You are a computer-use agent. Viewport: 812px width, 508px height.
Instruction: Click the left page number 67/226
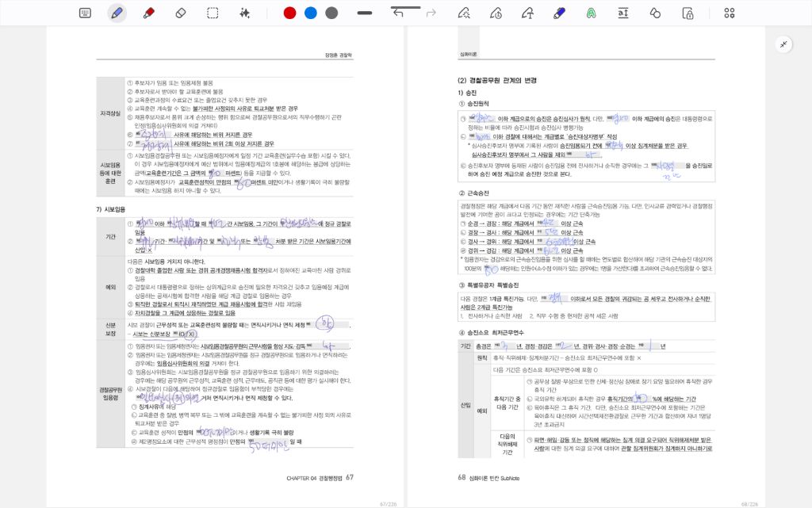389,504
